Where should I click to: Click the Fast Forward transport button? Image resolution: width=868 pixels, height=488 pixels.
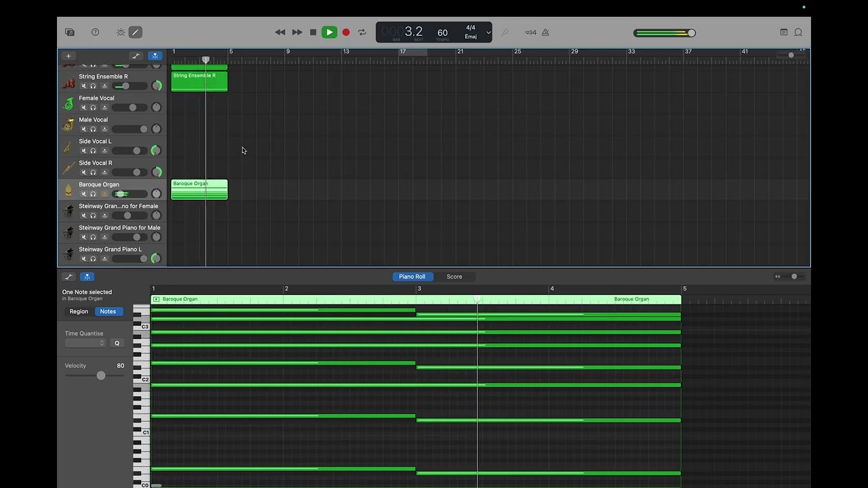297,32
